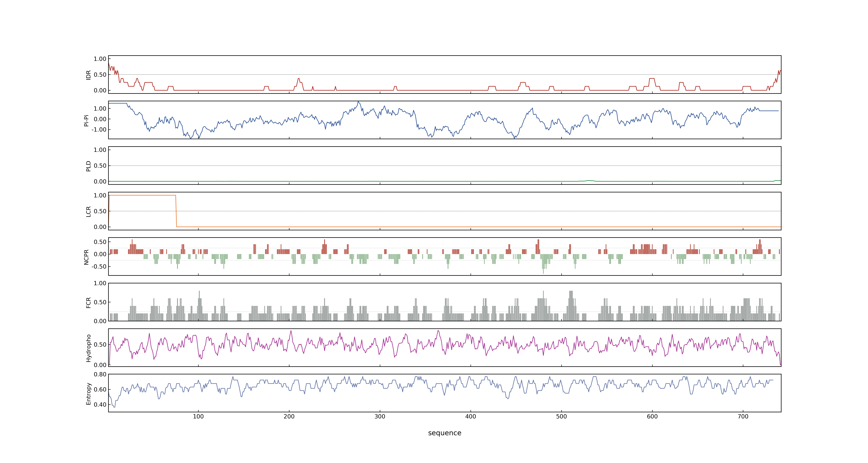Screen dimensions: 868x463
Task: Click the 1.00 tick on FCR axis
Action: (x=100, y=283)
